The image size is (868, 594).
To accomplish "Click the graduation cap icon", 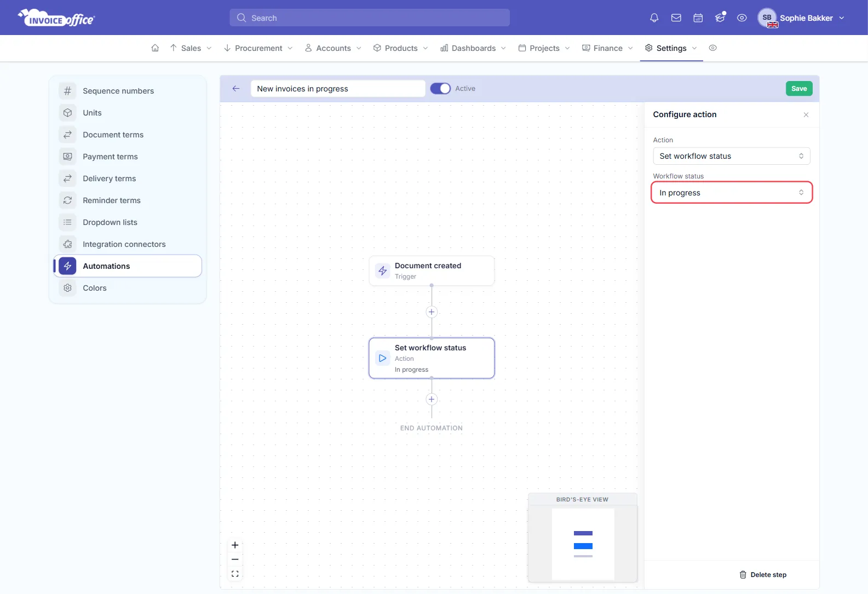I will coord(720,18).
